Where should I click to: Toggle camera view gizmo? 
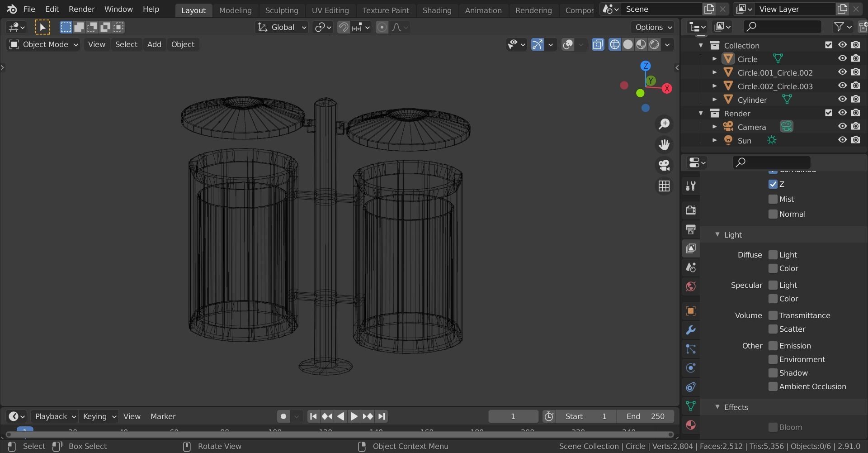(x=664, y=165)
